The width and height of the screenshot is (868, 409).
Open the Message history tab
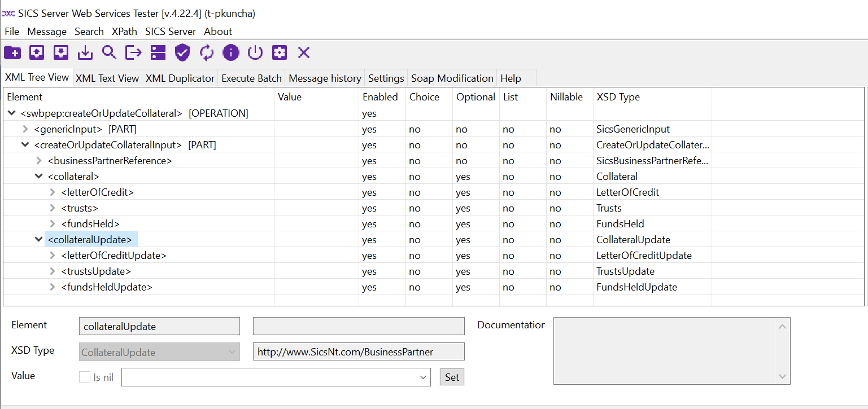(x=325, y=78)
